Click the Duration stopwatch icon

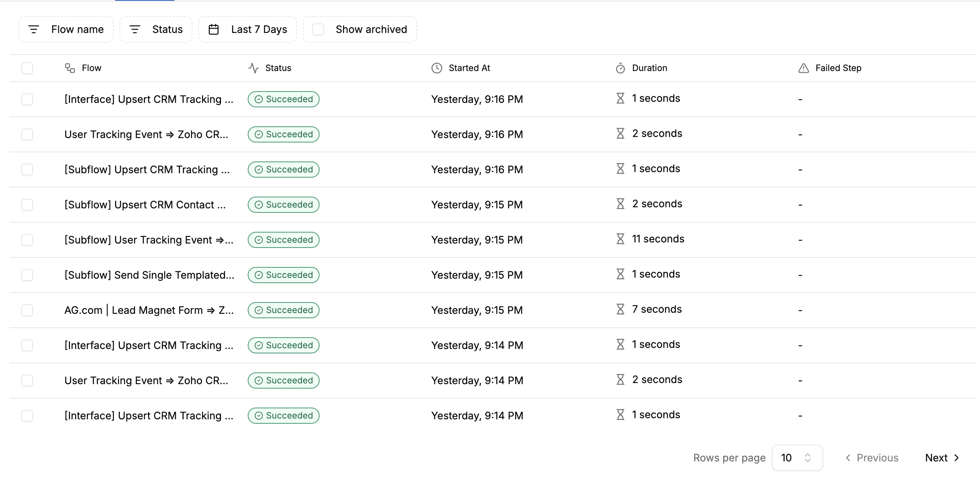[620, 68]
